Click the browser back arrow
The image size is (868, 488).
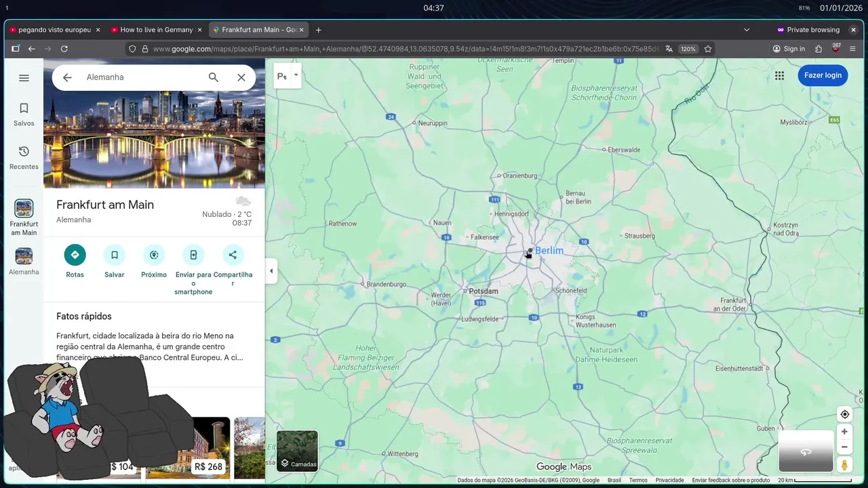31,49
